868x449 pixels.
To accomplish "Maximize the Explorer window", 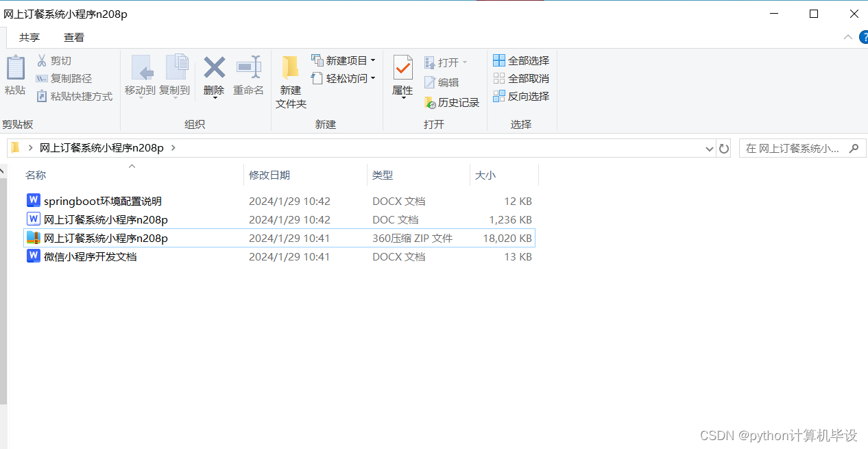I will (814, 14).
